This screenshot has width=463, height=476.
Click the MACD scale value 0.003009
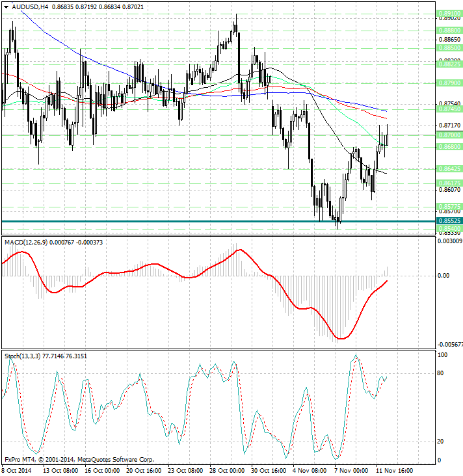pyautogui.click(x=449, y=241)
